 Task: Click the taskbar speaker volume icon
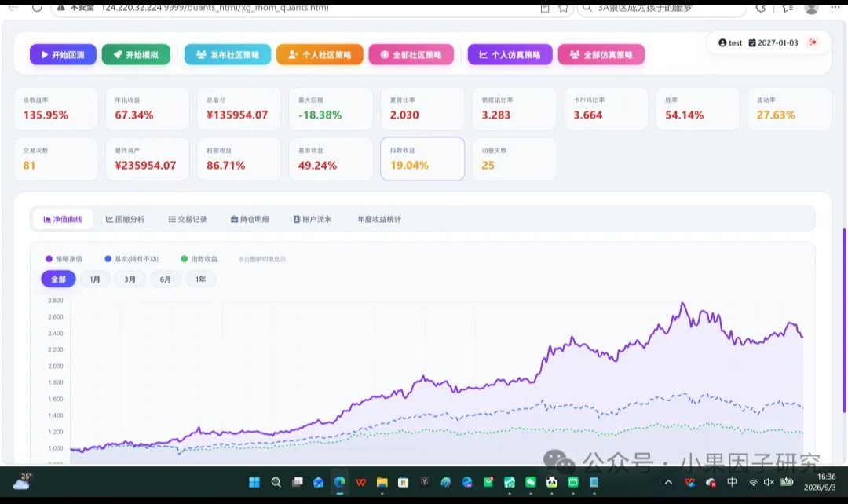coord(769,482)
